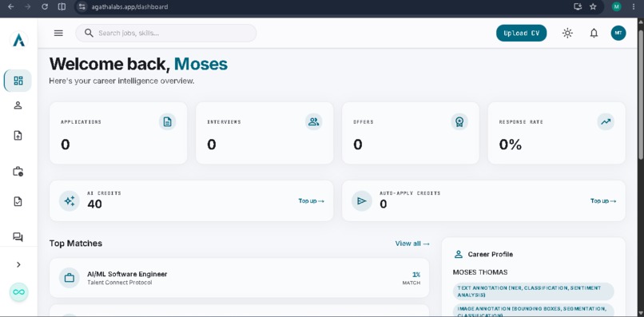Viewport: 644px width, 317px height.
Task: Click the MOSES THOMAS name text
Action: [x=480, y=272]
